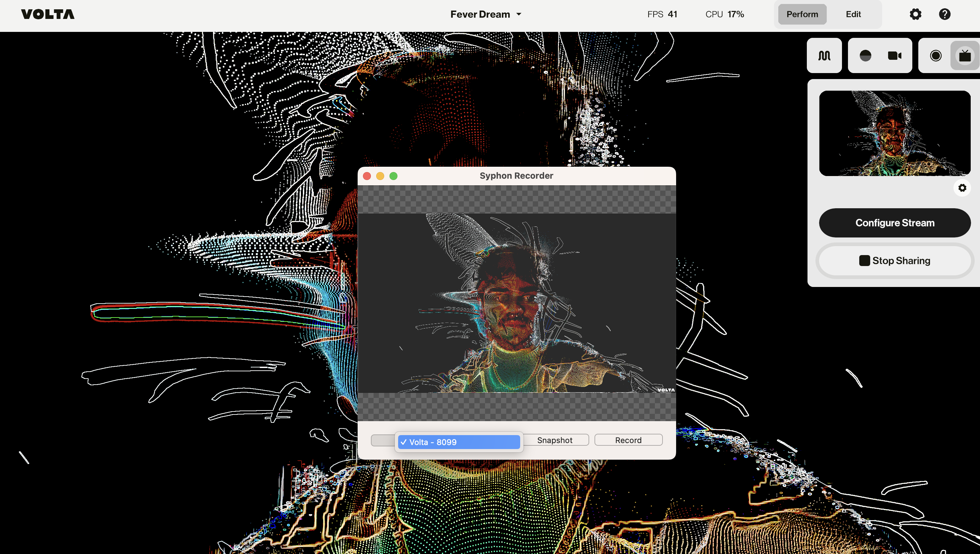Screen dimensions: 980x554
Task: Click the stream preview thumbnail
Action: tap(894, 133)
